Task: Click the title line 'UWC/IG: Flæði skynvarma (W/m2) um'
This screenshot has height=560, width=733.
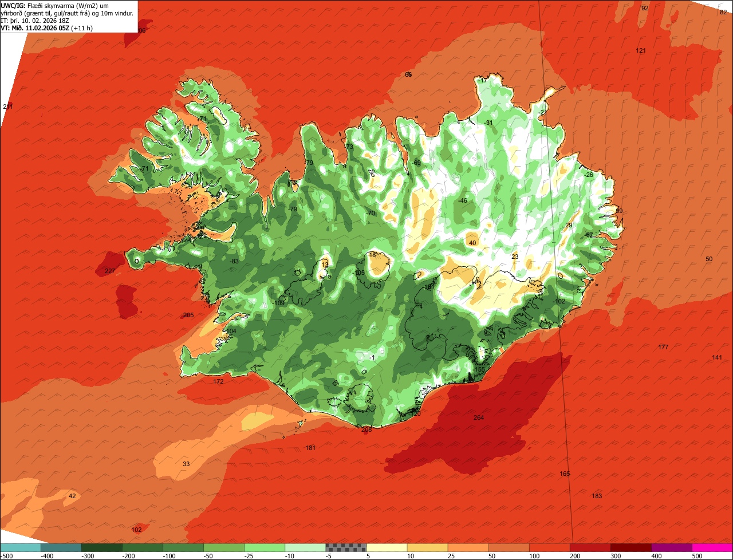Action: coord(55,5)
